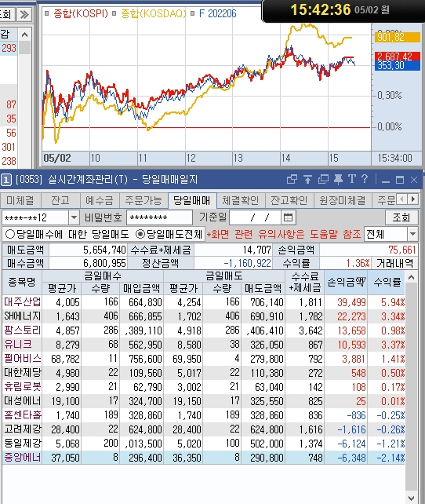Click the 15:42:36 clock display
This screenshot has width=425, height=504.
(320, 9)
